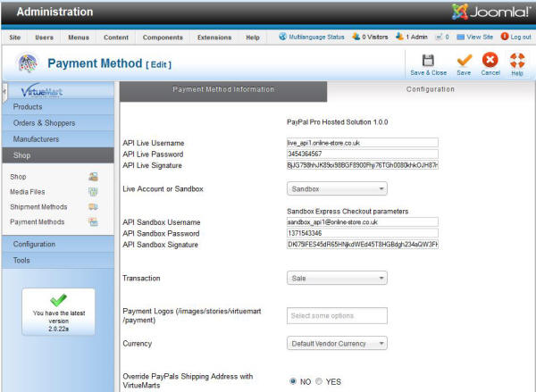Open the Live Account or Sandbox dropdown
536x392 pixels.
[x=337, y=188]
